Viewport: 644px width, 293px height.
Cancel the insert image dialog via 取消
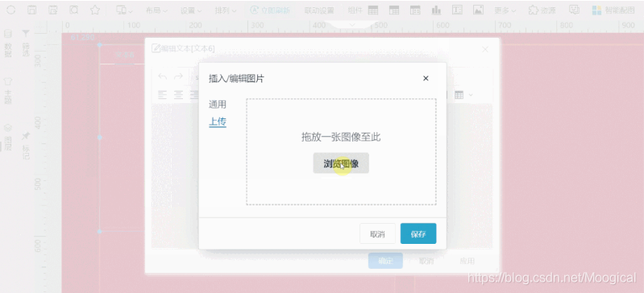tap(377, 234)
